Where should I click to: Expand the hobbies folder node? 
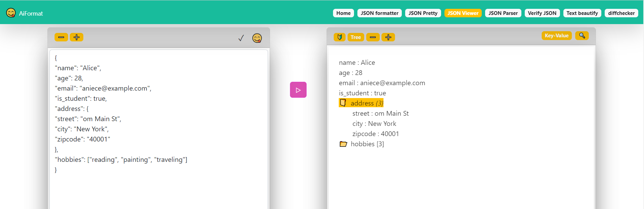343,144
